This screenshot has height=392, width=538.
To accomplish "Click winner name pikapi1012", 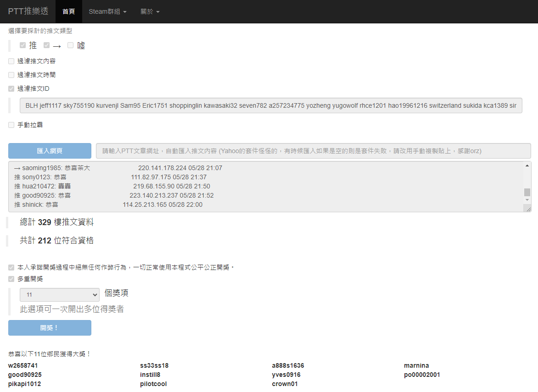I will point(24,384).
